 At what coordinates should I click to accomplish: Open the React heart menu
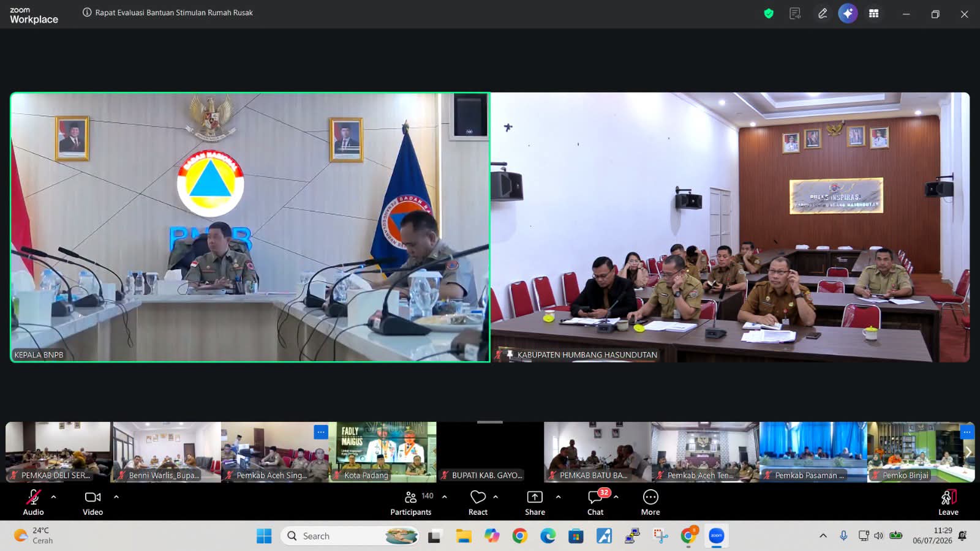478,503
